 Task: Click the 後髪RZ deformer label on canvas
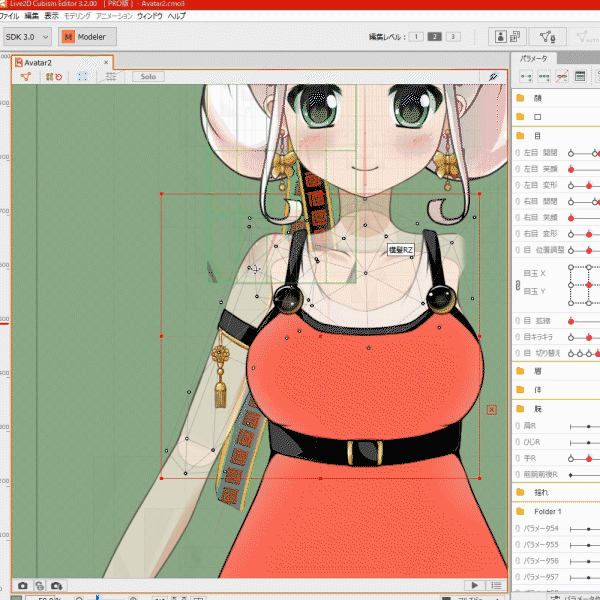click(x=401, y=250)
